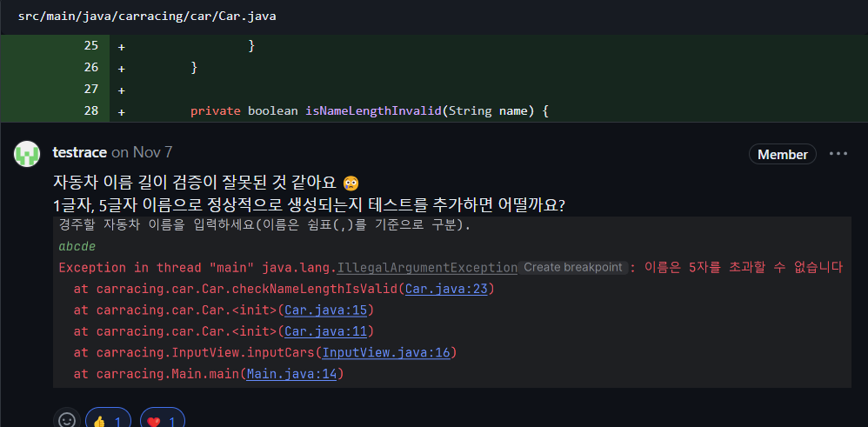Image resolution: width=868 pixels, height=427 pixels.
Task: Select diff line number 27
Action: point(90,89)
